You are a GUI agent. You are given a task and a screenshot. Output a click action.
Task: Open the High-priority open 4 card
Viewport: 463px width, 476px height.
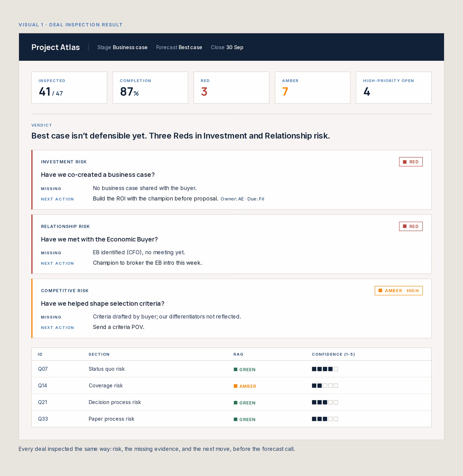coord(394,88)
